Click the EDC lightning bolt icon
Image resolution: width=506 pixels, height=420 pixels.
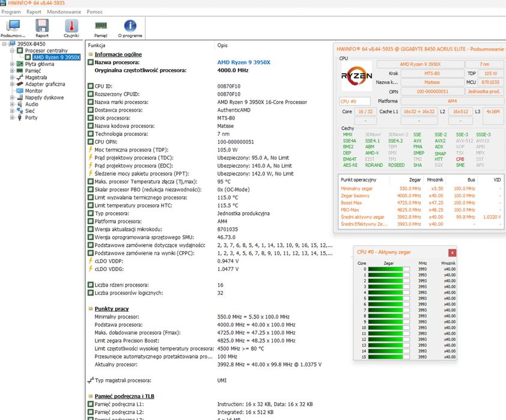(x=91, y=165)
